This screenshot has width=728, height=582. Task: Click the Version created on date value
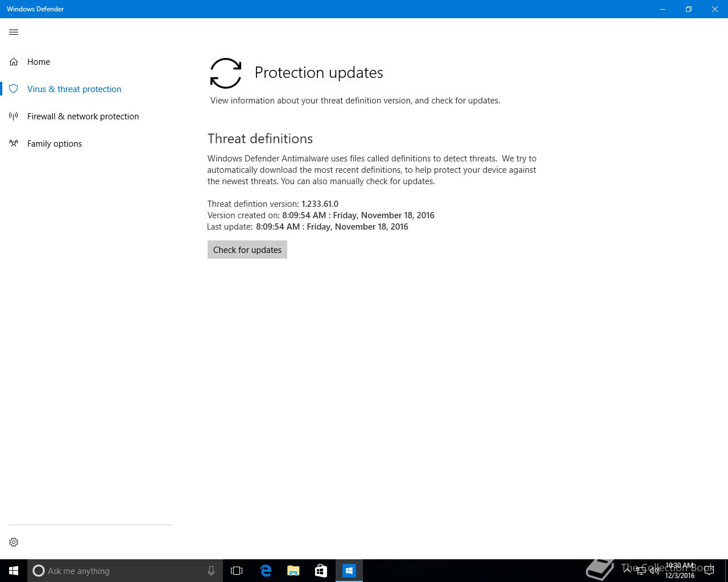click(x=358, y=215)
